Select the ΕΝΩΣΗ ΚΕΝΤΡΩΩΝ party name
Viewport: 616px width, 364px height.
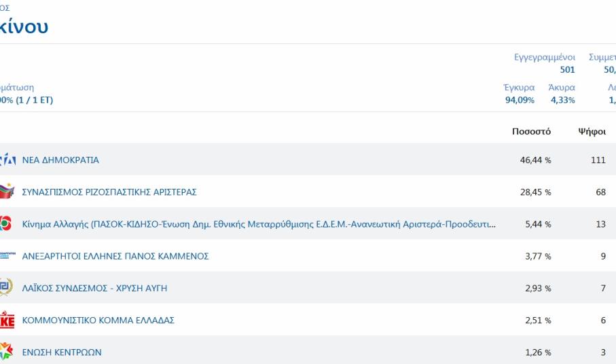62,352
